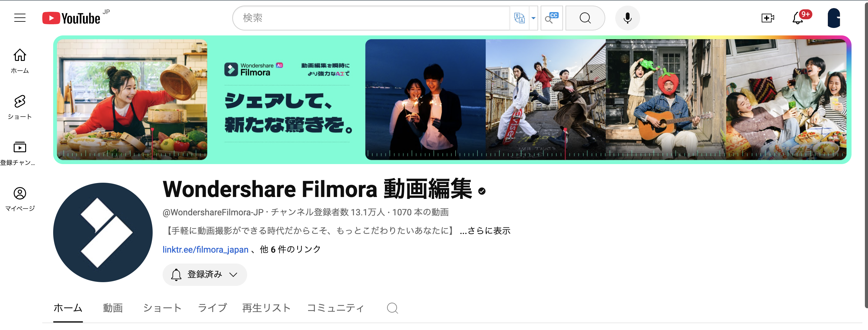868x330 pixels.
Task: Open the 登録済み subscription dropdown
Action: click(x=205, y=275)
